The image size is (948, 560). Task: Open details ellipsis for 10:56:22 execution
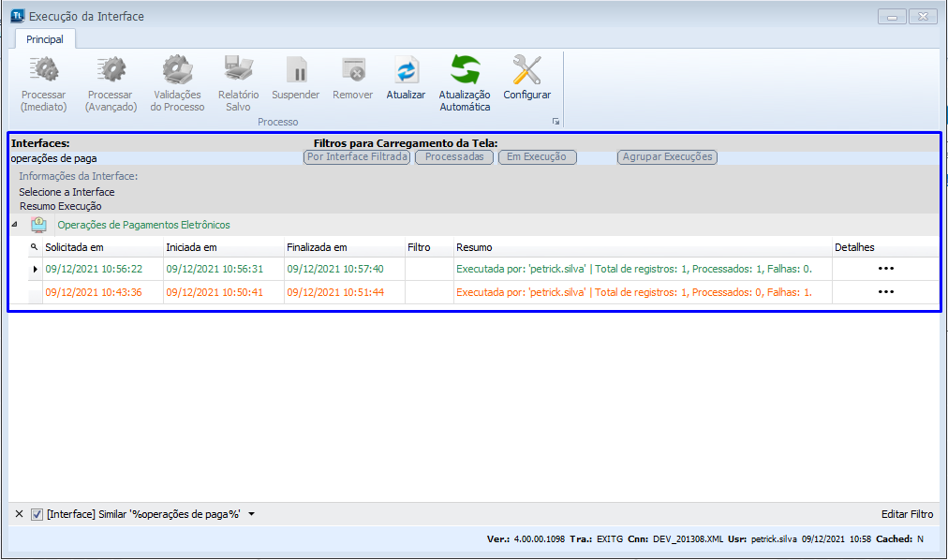click(885, 269)
